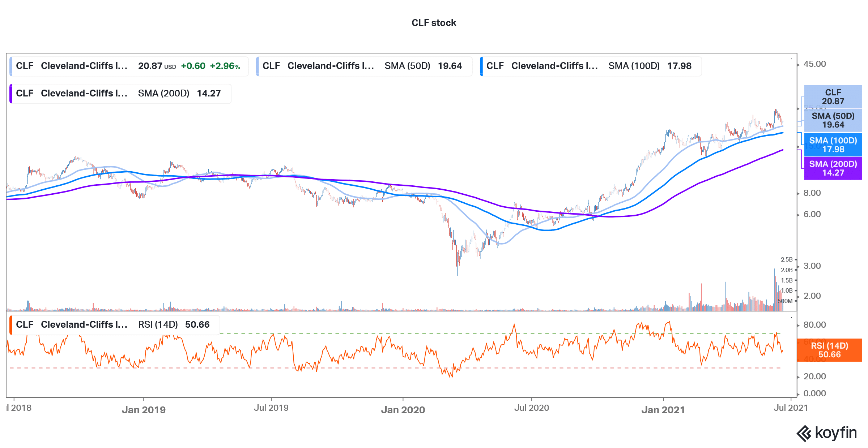Click the SMA (50D) 19.64 axis tag
The image size is (868, 448).
833,120
